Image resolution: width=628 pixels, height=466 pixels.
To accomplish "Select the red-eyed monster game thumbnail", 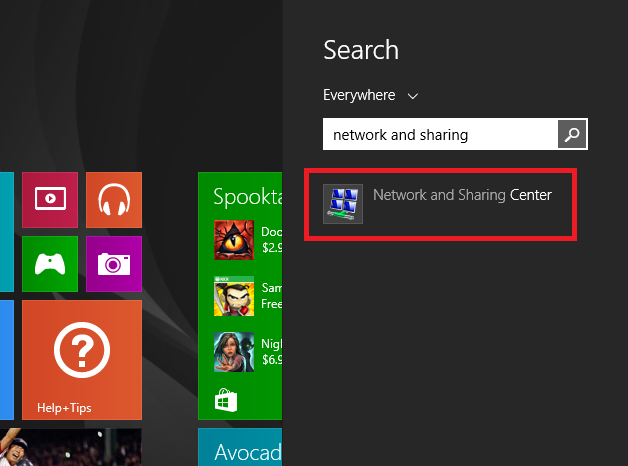I will click(234, 239).
